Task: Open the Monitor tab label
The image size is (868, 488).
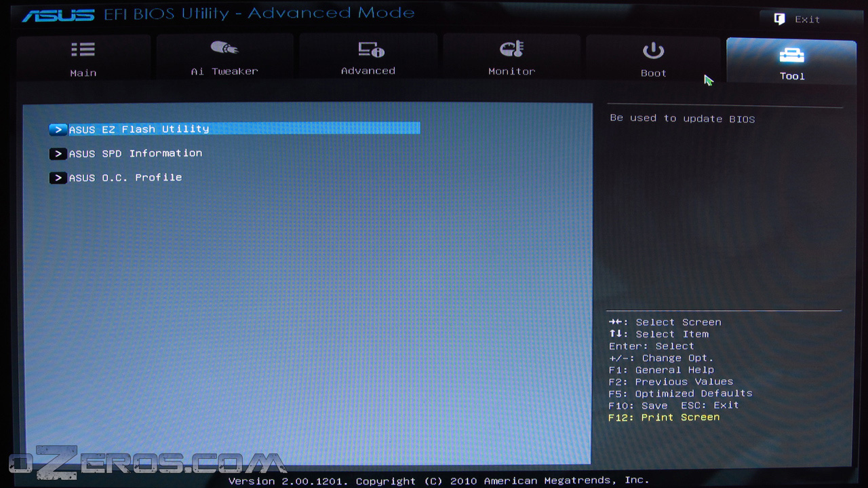Action: pyautogui.click(x=512, y=71)
